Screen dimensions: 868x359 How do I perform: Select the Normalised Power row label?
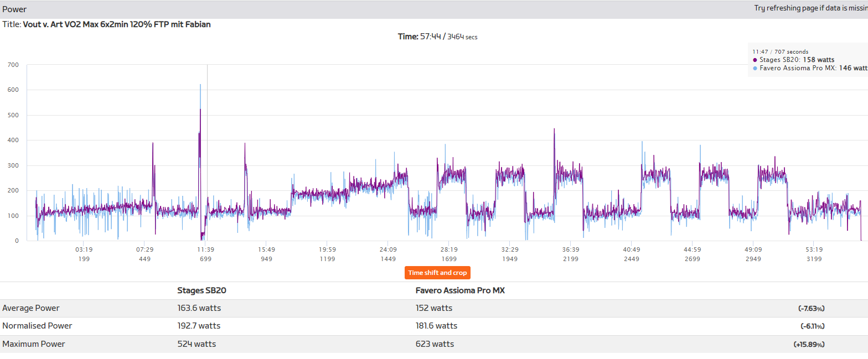(x=37, y=326)
